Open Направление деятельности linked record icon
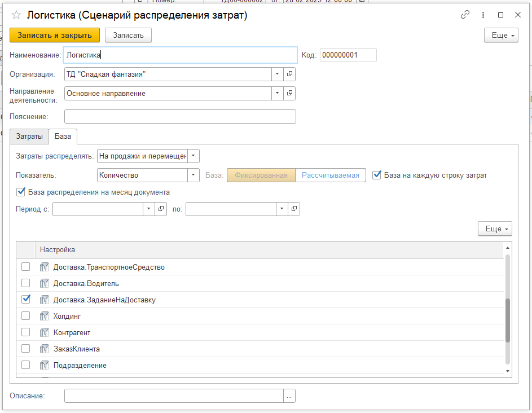The image size is (532, 413). coord(289,93)
